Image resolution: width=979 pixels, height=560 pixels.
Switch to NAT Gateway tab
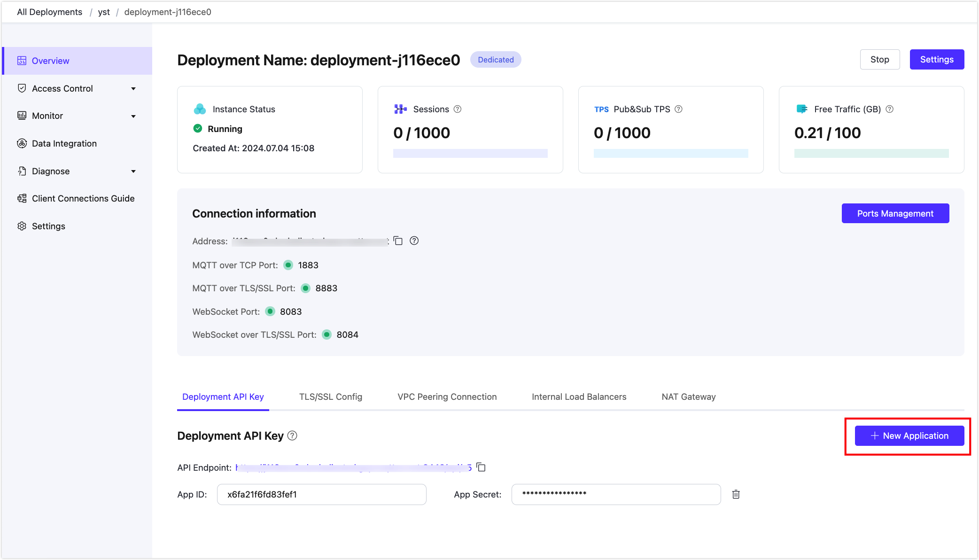click(x=689, y=397)
